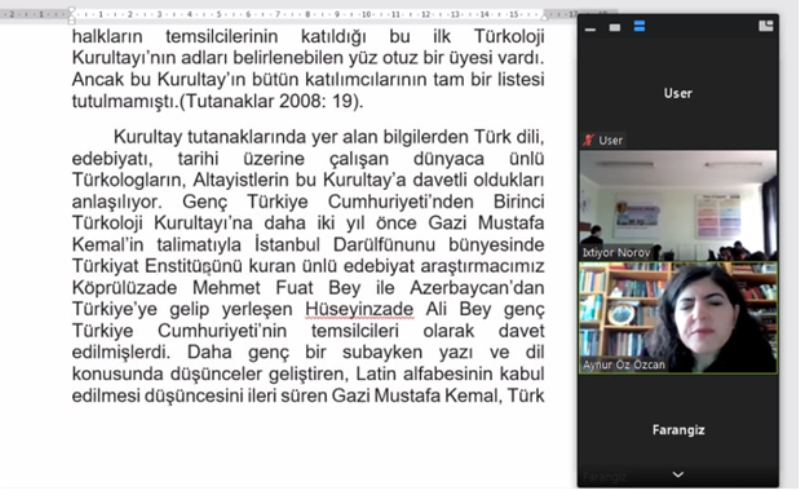Click the muted microphone icon beside User

pyautogui.click(x=589, y=141)
